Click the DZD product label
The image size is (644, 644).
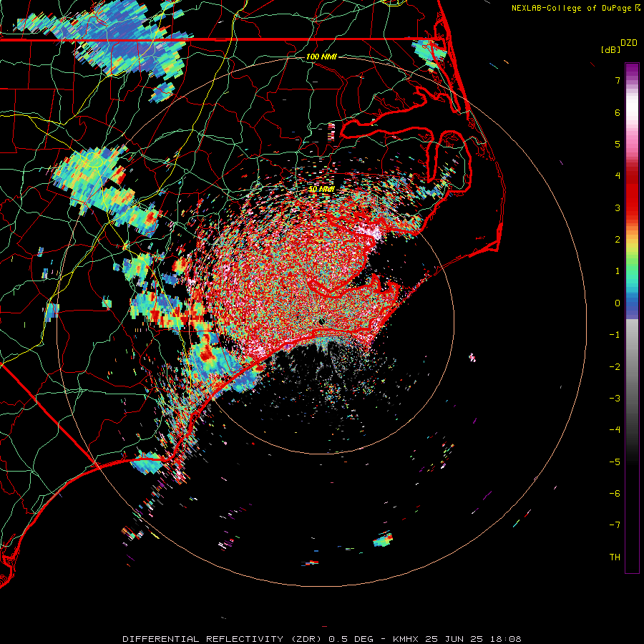coord(629,43)
